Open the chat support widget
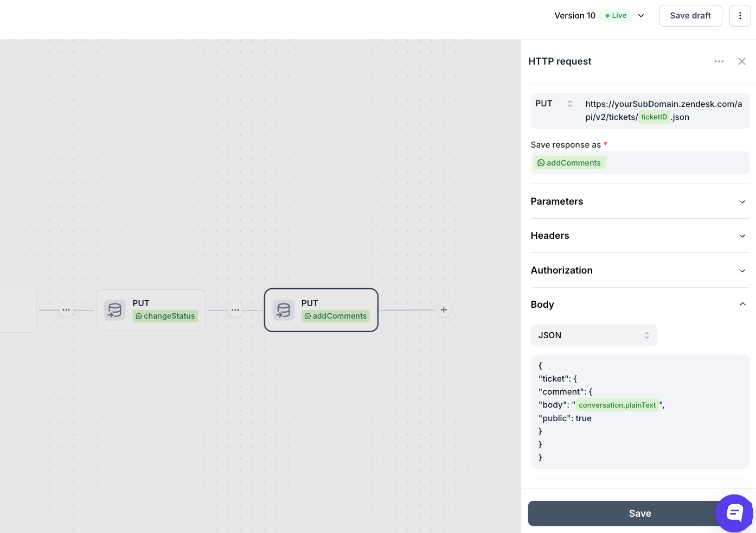This screenshot has width=756, height=533. (x=734, y=513)
